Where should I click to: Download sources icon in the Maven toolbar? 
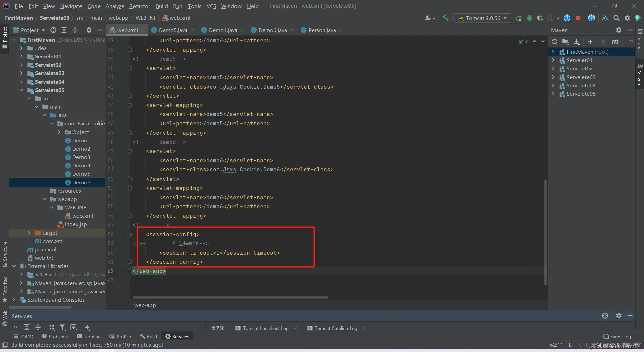click(577, 42)
